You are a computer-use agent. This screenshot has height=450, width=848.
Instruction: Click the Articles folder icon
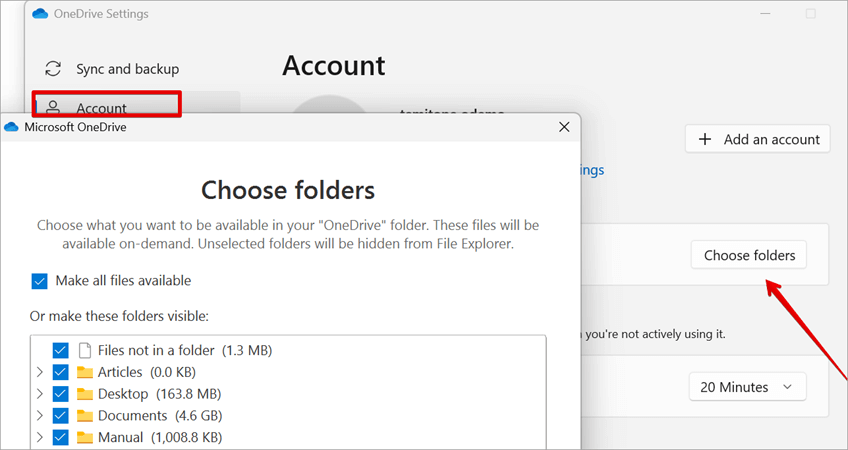pos(84,372)
